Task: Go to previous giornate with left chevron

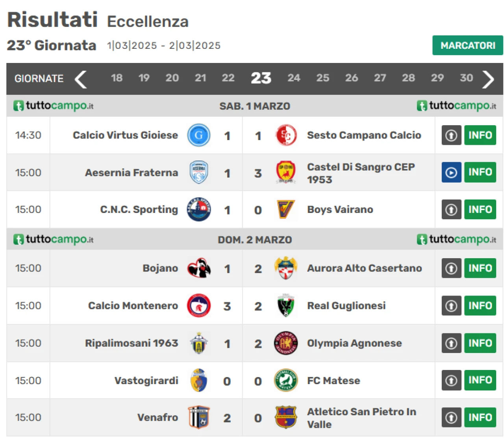Action: (81, 79)
